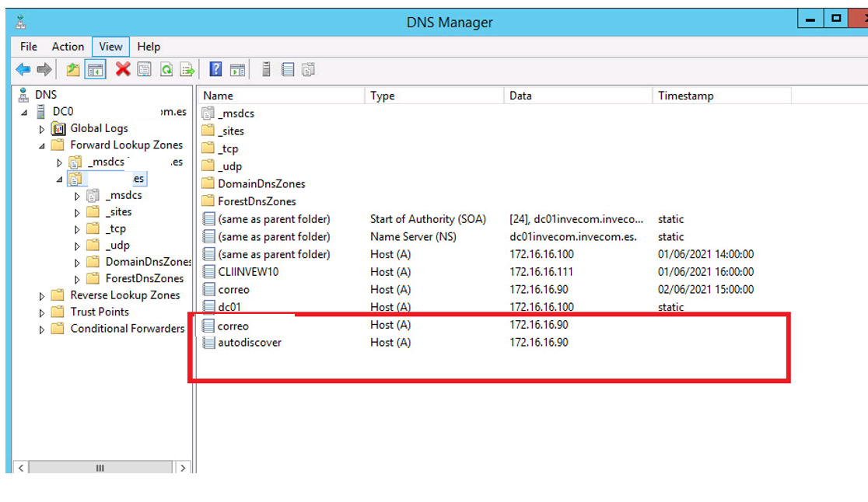Open Properties toolbar icon

click(x=145, y=70)
